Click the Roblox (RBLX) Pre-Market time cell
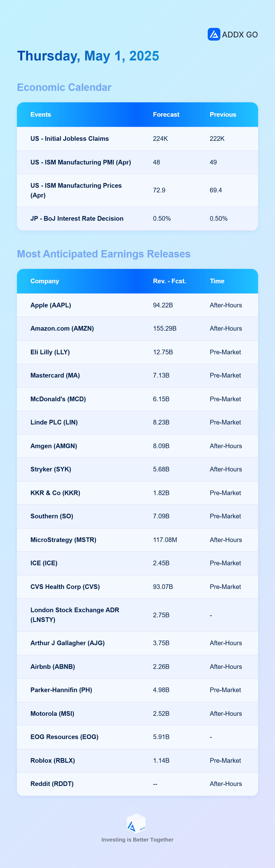The height and width of the screenshot is (868, 275). tap(225, 760)
